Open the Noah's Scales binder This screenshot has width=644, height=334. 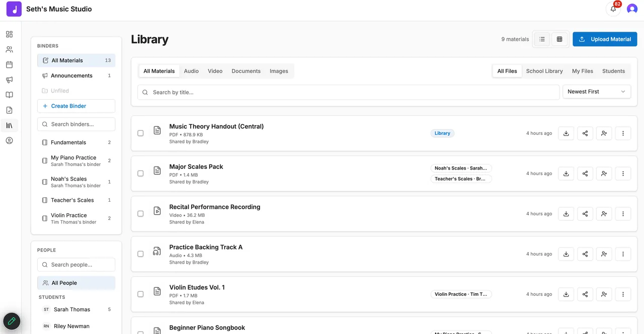click(x=76, y=182)
